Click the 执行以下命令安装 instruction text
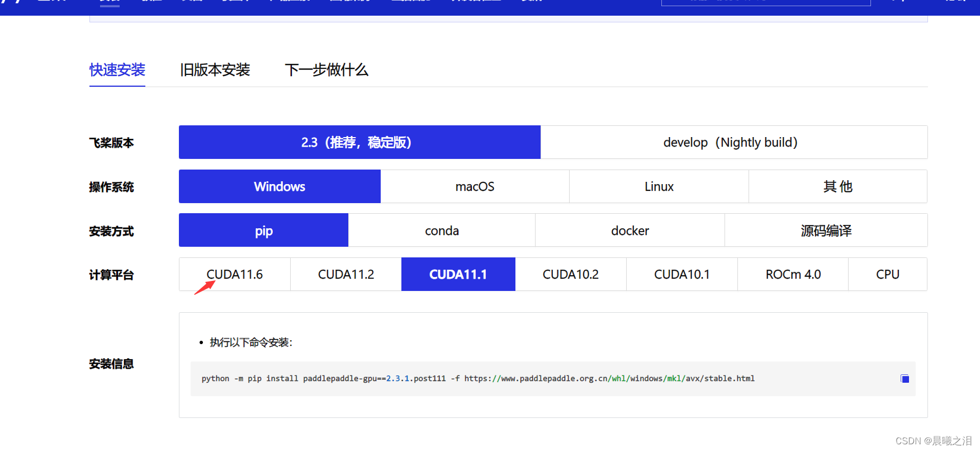 point(251,342)
